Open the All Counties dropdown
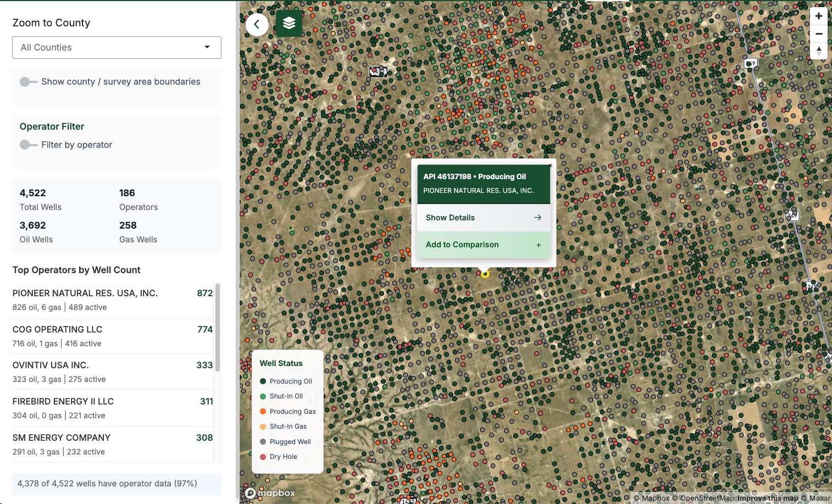The width and height of the screenshot is (832, 504). pyautogui.click(x=117, y=47)
